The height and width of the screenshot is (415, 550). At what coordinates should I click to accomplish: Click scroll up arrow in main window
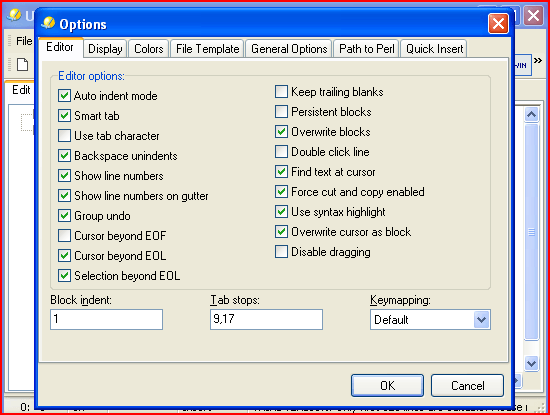pyautogui.click(x=531, y=114)
